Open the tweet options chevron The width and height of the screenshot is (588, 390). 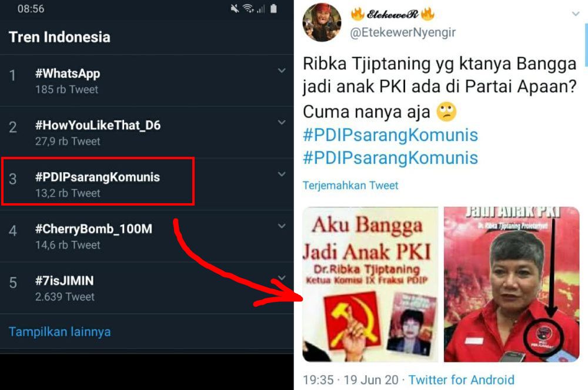click(x=575, y=14)
